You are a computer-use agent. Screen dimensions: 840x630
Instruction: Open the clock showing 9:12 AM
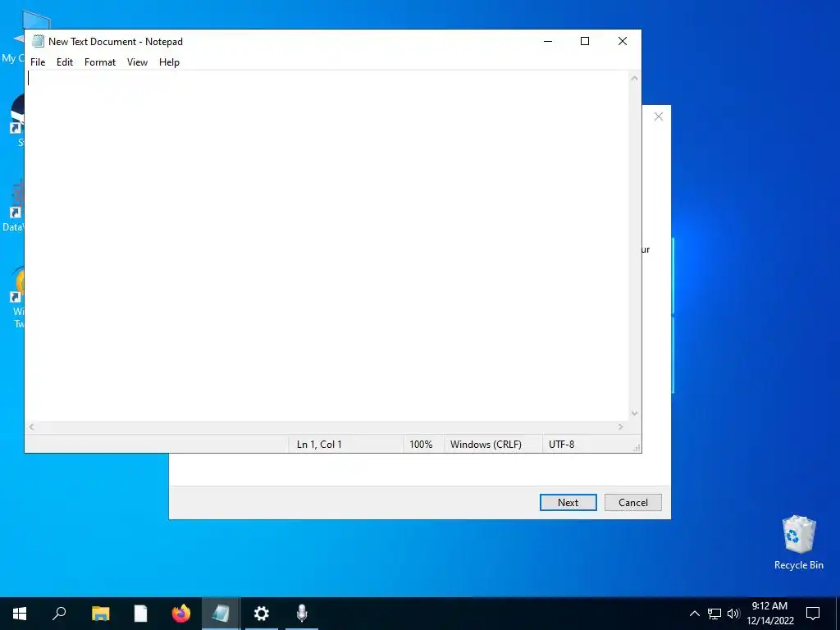pyautogui.click(x=769, y=614)
